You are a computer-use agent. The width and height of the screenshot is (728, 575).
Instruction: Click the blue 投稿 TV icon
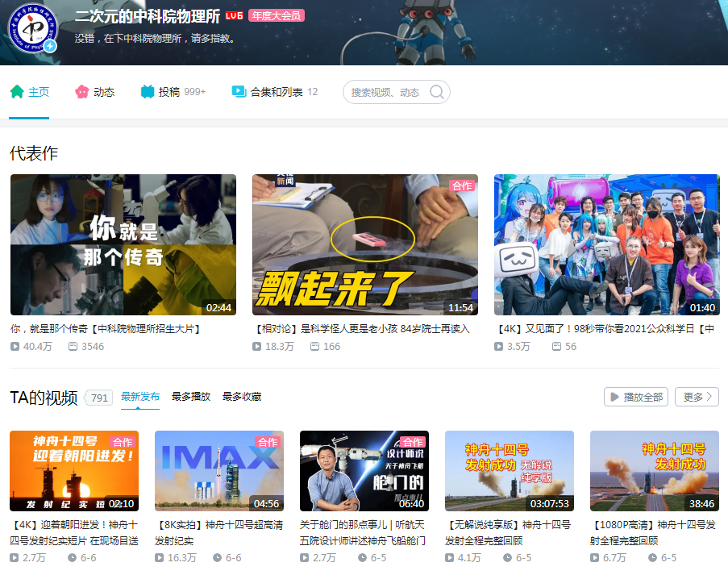147,92
